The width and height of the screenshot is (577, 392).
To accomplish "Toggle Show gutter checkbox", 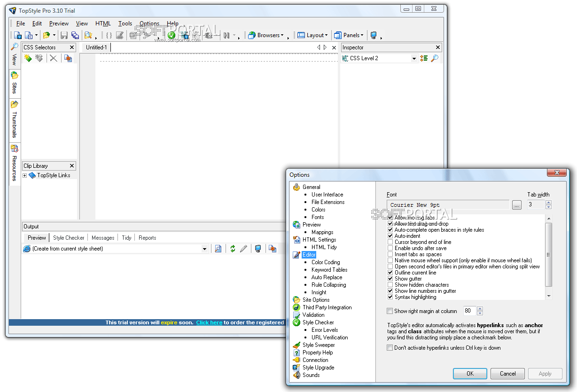I will 390,279.
